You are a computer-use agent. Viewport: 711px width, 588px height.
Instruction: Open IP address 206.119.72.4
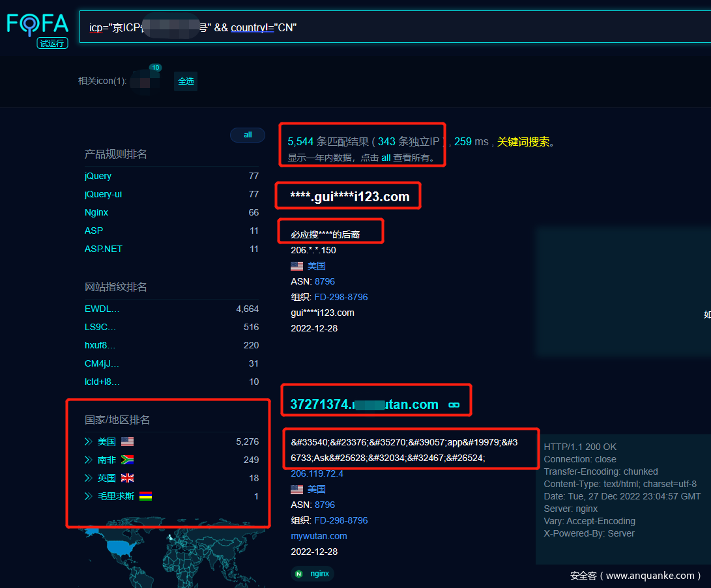(x=317, y=473)
